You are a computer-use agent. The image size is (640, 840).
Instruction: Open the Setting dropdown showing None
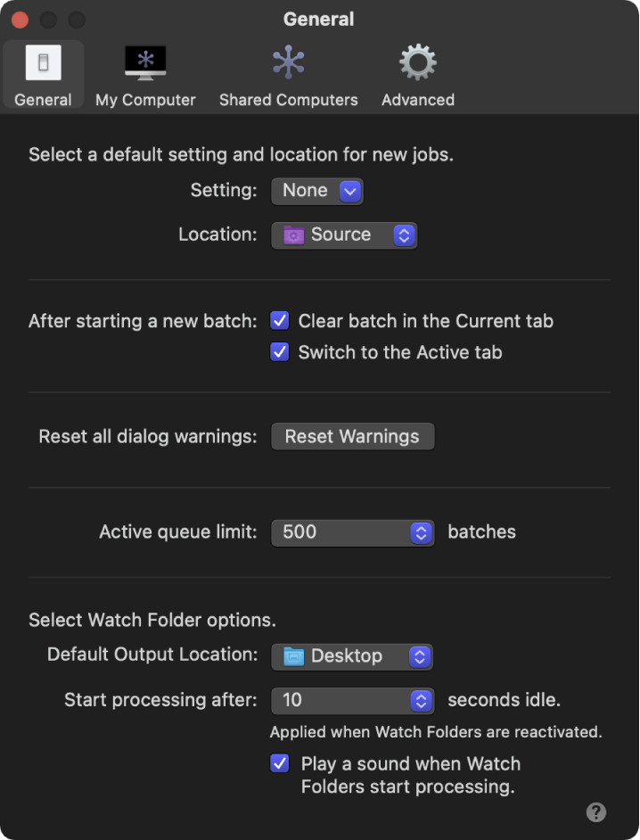[350, 191]
